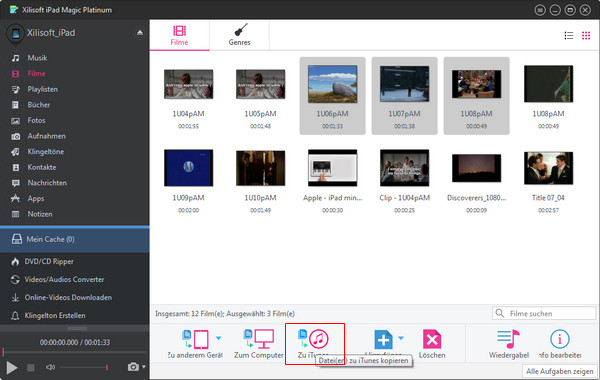The height and width of the screenshot is (380, 600).
Task: Play the selected media
Action: (x=11, y=368)
